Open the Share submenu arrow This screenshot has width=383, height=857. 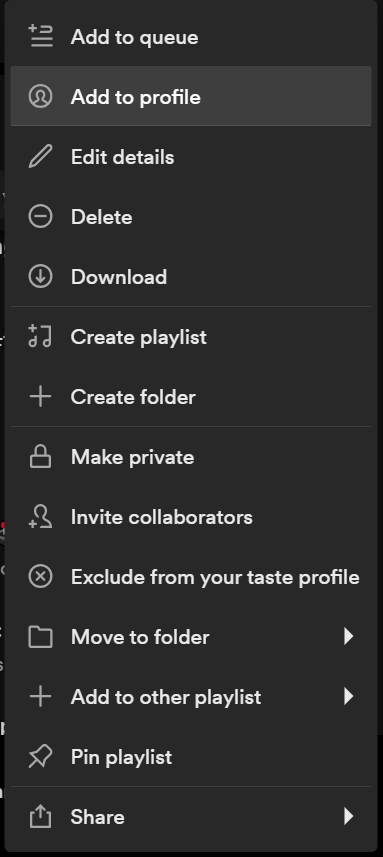coord(348,817)
